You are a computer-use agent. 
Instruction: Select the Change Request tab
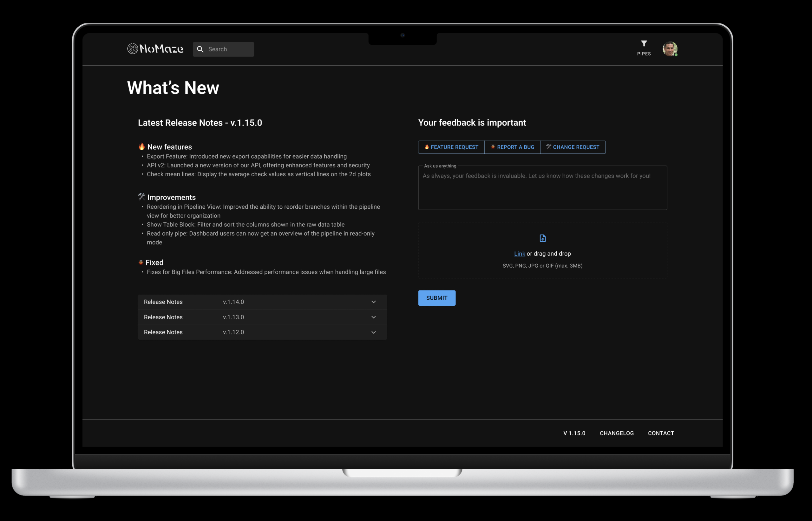click(573, 147)
